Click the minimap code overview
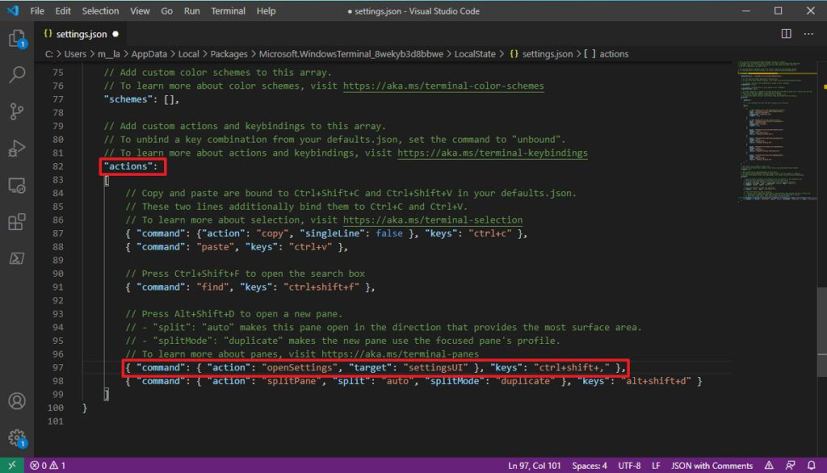 pyautogui.click(x=776, y=131)
